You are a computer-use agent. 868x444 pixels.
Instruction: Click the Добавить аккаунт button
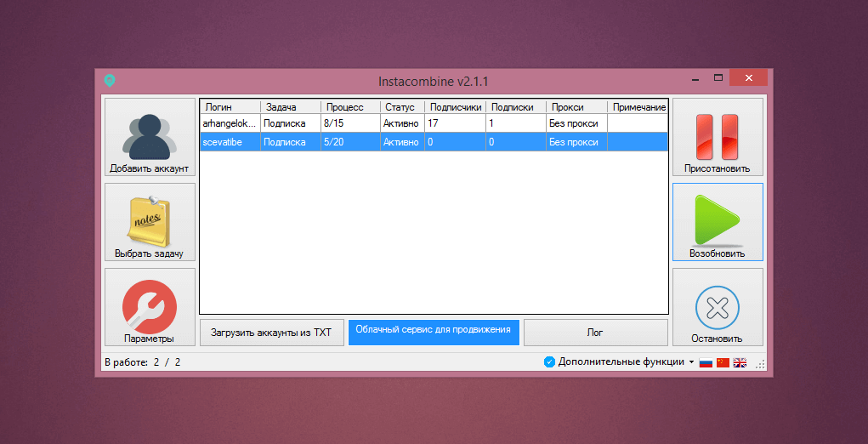(150, 137)
